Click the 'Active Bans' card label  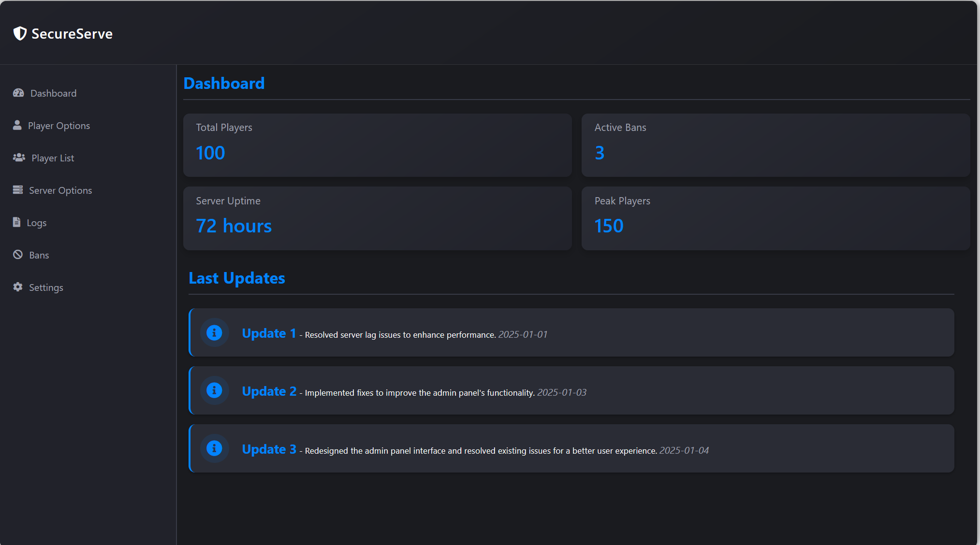[620, 128]
